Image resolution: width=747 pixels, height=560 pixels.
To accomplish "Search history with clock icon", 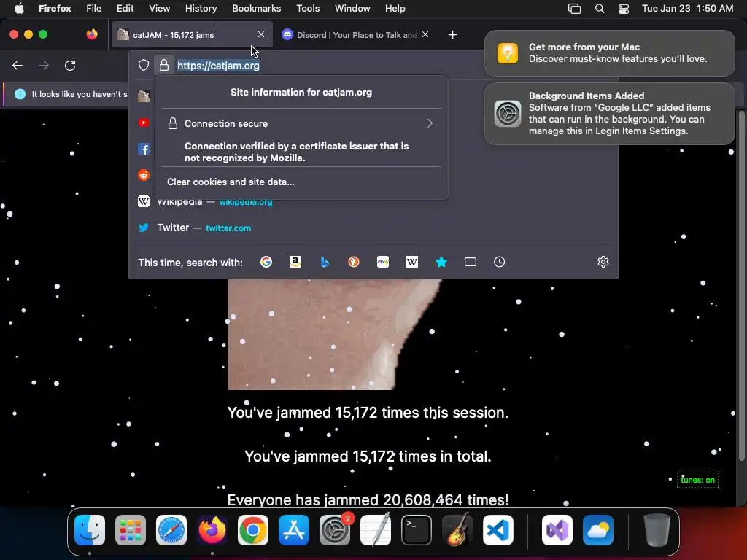I will click(499, 262).
